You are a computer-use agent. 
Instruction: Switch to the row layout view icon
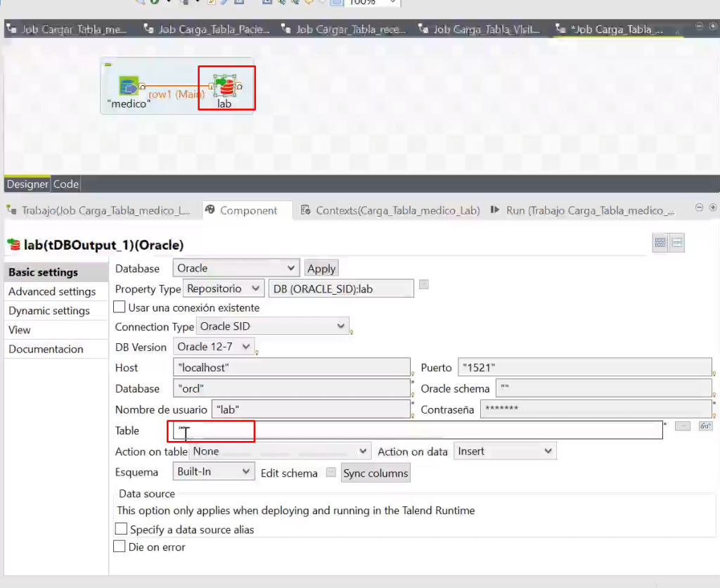point(677,243)
